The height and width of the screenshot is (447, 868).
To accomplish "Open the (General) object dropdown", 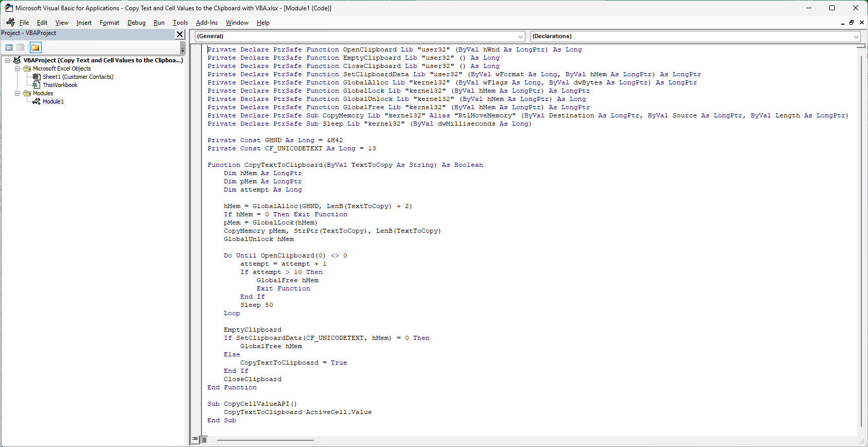I will (x=521, y=37).
